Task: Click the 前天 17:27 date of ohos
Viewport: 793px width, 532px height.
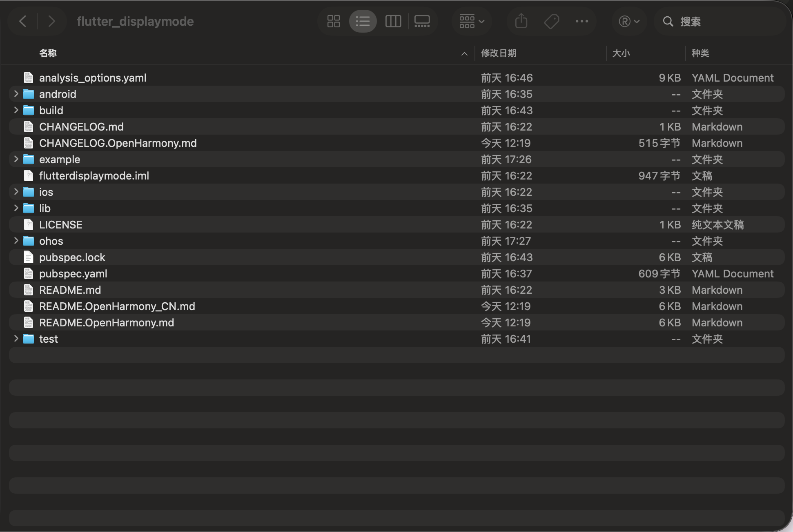Action: click(506, 241)
